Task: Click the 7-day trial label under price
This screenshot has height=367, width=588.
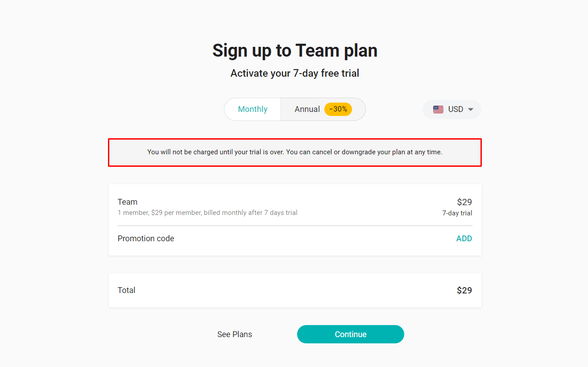Action: point(457,213)
